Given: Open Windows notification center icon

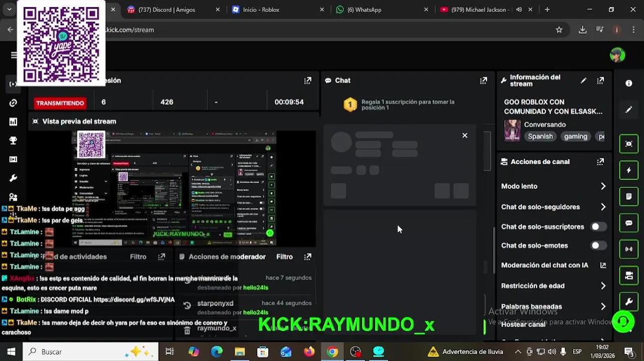Looking at the screenshot, I should point(629,352).
